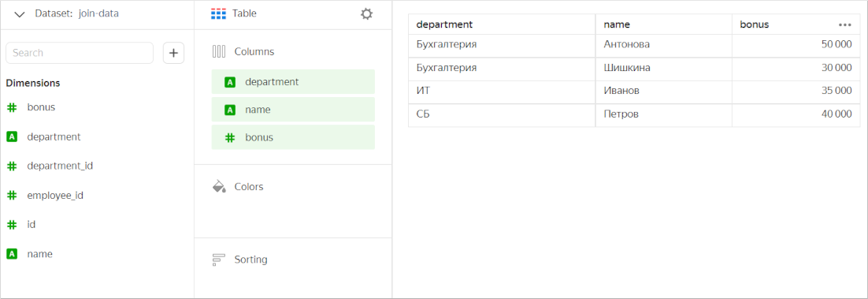Click the Sorting section icon
This screenshot has height=299, width=868.
tap(219, 260)
